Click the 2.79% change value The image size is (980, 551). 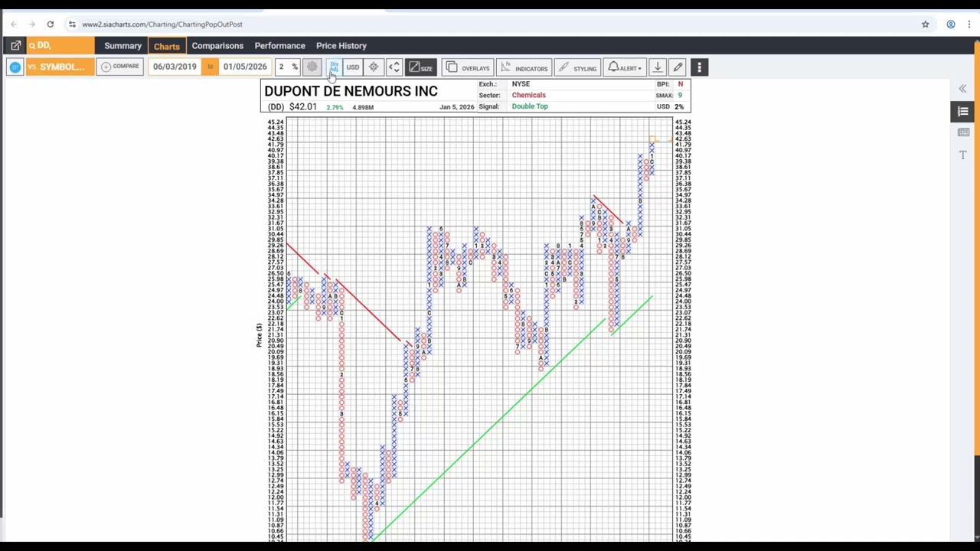pos(335,107)
